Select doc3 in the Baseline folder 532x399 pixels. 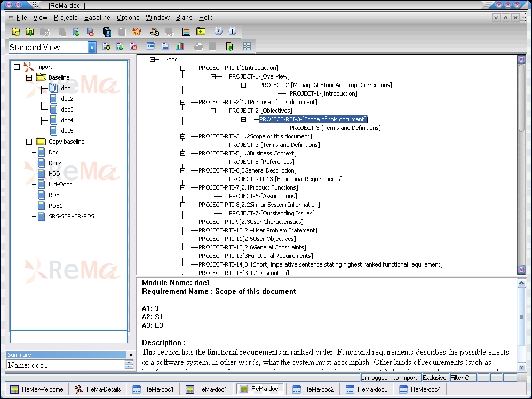pyautogui.click(x=67, y=109)
